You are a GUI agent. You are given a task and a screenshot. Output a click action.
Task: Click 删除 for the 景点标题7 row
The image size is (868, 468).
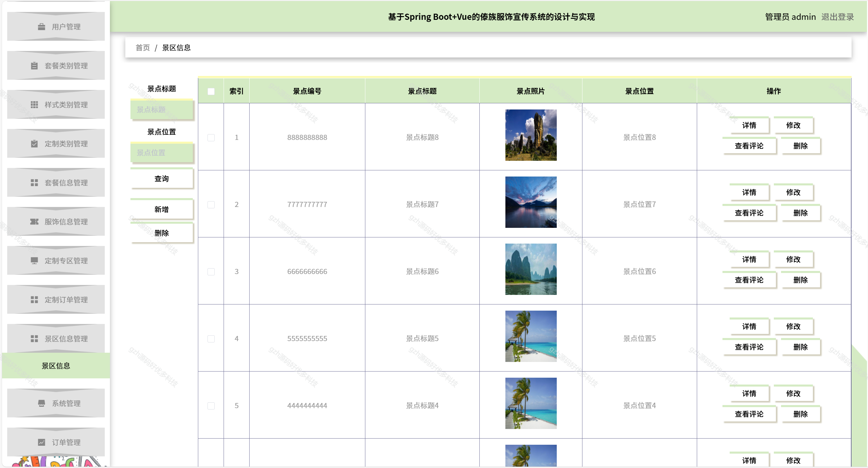[801, 213]
